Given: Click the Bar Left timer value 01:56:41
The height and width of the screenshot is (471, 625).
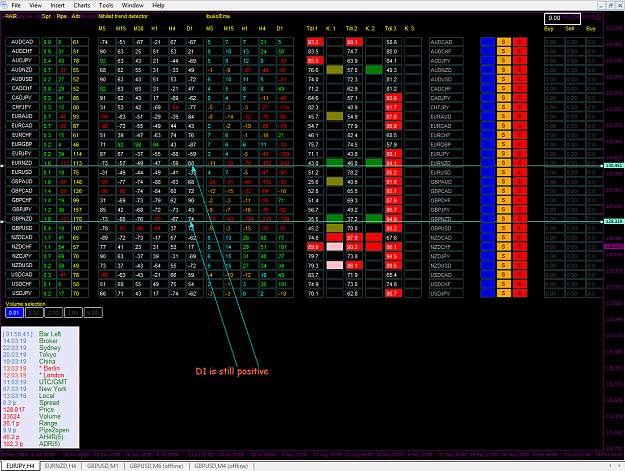Looking at the screenshot, I should pos(17,334).
